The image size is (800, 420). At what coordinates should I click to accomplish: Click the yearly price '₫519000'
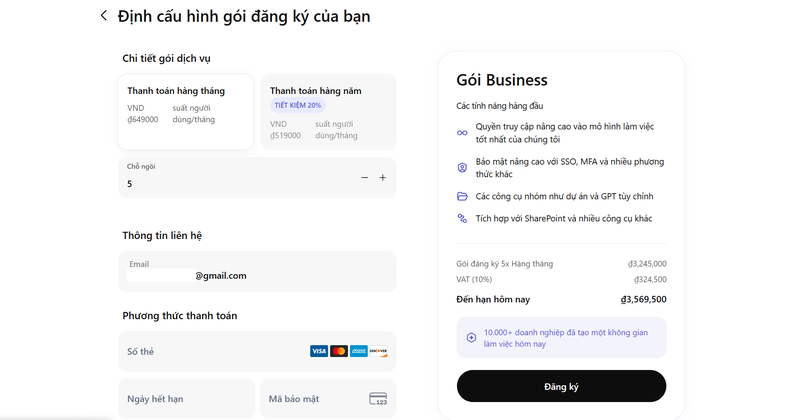[x=285, y=135]
